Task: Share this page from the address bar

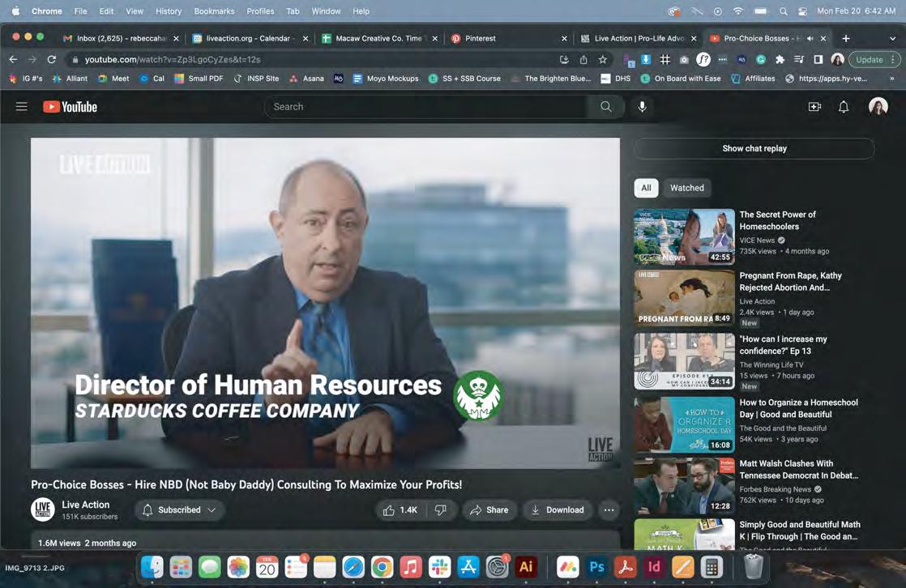Action: coord(583,59)
